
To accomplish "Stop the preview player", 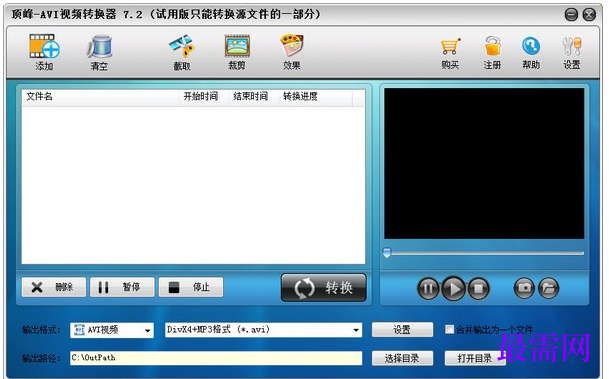I will pyautogui.click(x=478, y=289).
